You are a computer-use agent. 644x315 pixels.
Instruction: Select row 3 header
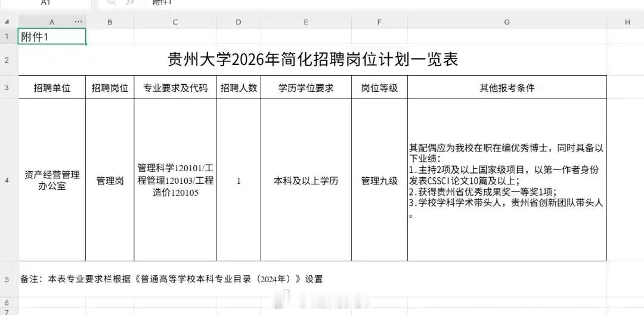(7, 88)
